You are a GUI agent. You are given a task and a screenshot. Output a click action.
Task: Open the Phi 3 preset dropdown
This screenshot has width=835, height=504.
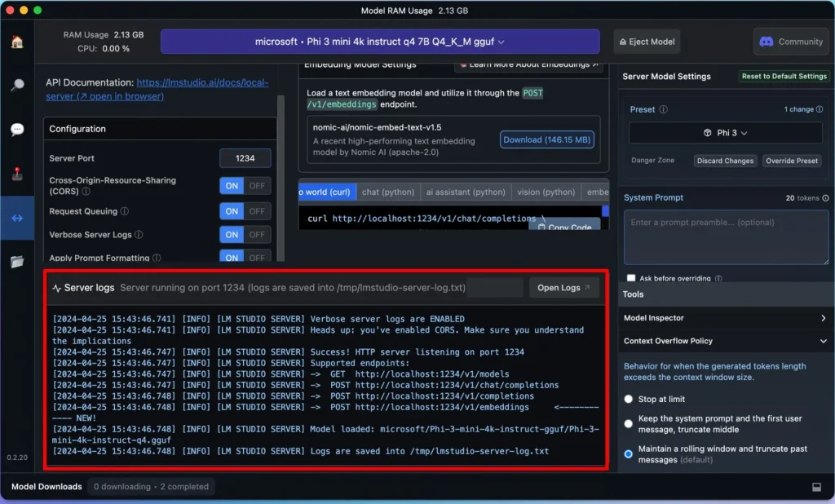(725, 133)
